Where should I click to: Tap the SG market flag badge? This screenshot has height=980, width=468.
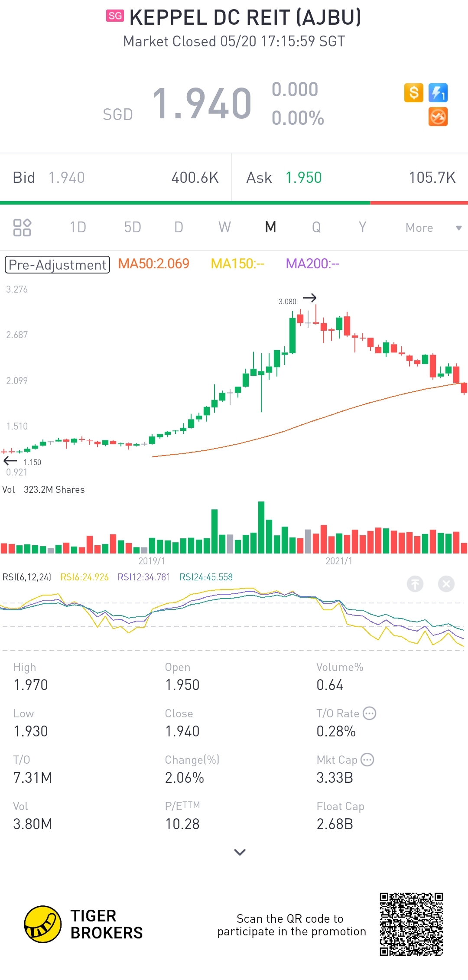pyautogui.click(x=115, y=16)
